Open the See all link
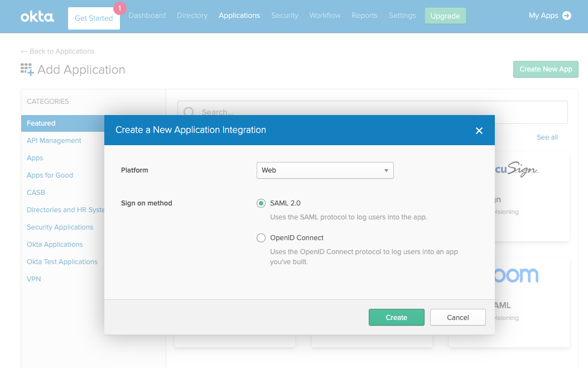This screenshot has height=368, width=588. click(x=547, y=137)
